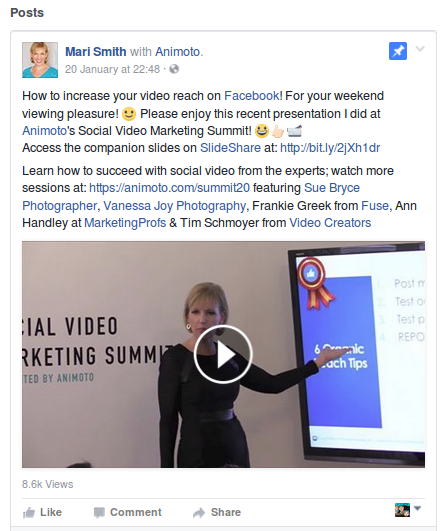446x531 pixels.
Task: Click the 20 January at 22:48 timestamp
Action: 112,69
